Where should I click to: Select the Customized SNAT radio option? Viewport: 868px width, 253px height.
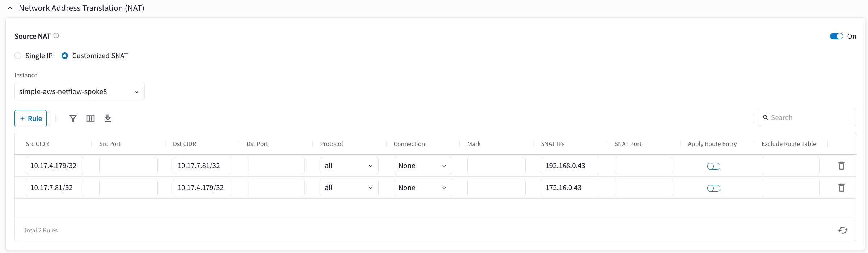pos(65,56)
